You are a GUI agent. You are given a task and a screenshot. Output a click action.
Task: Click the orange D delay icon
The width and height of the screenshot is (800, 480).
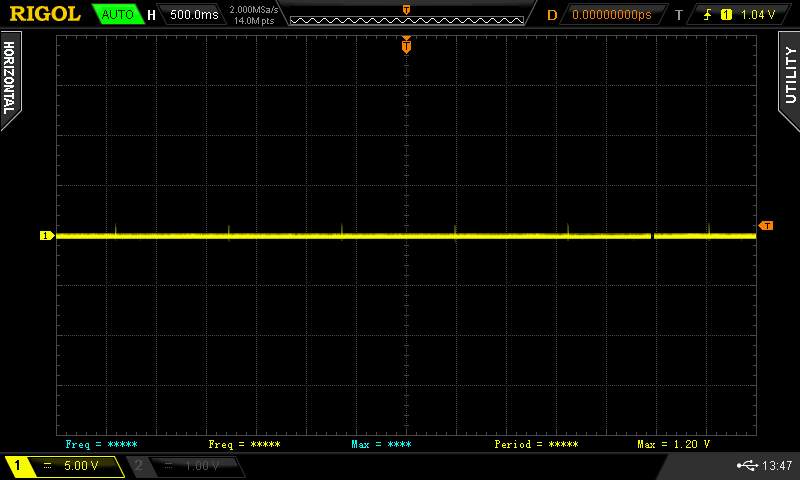[551, 15]
